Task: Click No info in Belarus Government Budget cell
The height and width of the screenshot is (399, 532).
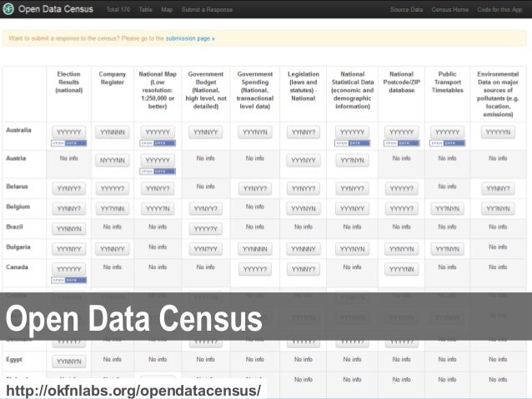Action: click(x=206, y=187)
